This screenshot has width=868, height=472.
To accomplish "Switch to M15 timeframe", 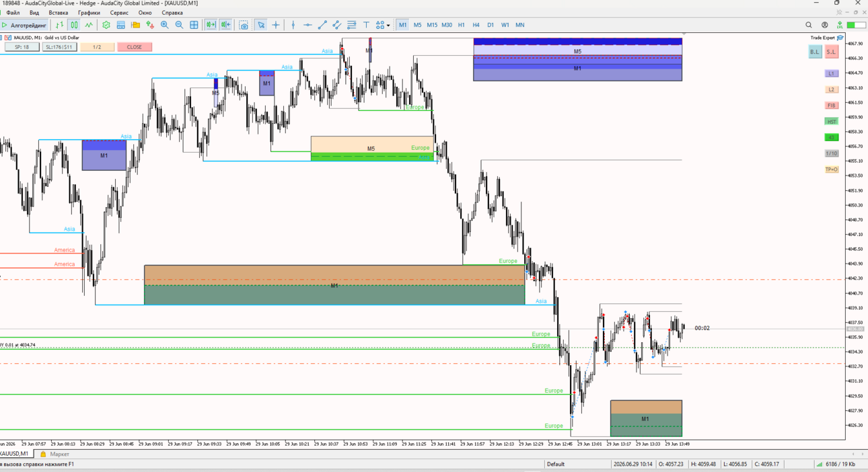I will coord(432,25).
